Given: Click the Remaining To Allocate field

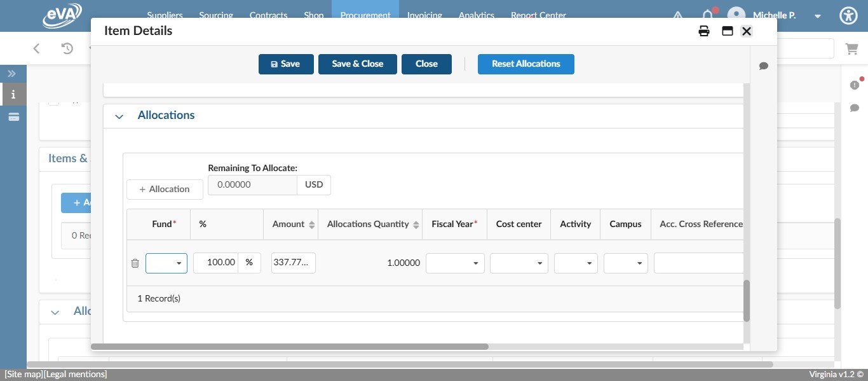Looking at the screenshot, I should pyautogui.click(x=252, y=184).
